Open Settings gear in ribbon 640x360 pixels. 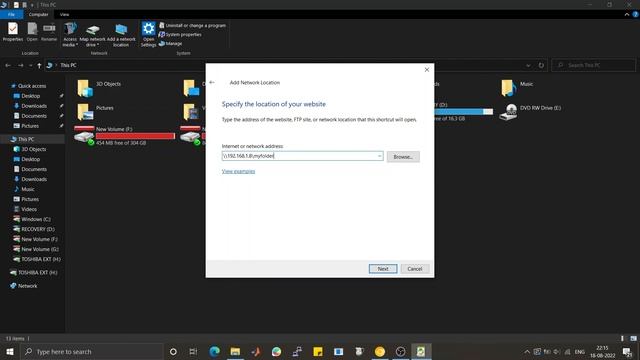[x=148, y=35]
